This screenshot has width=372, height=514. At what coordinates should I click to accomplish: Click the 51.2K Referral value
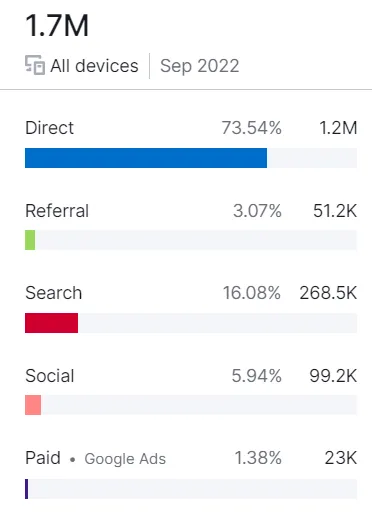click(335, 211)
